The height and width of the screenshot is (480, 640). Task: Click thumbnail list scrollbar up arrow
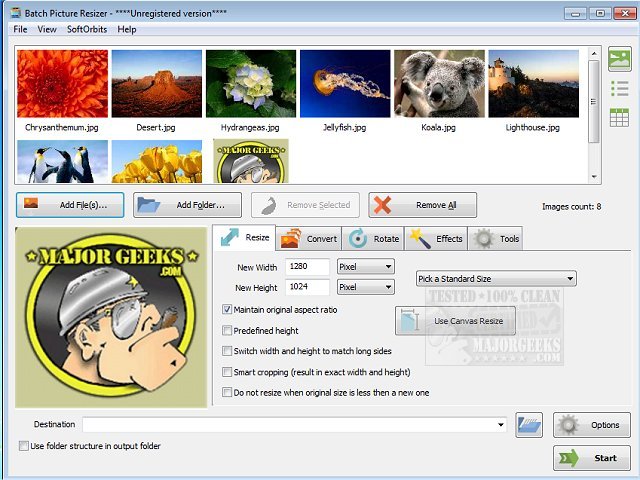click(x=594, y=53)
